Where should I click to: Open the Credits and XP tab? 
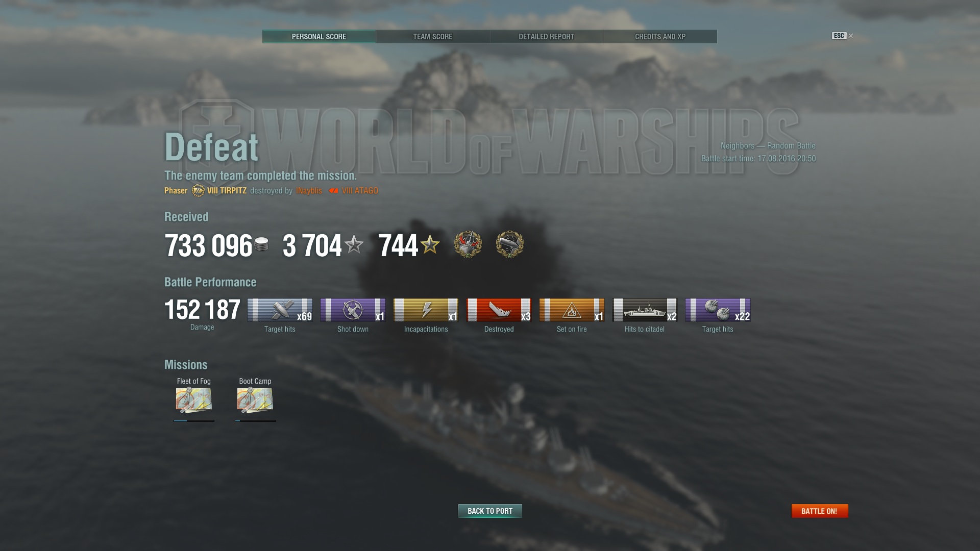660,37
